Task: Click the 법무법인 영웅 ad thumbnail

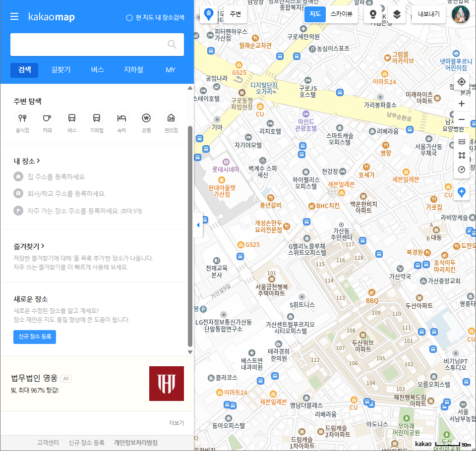Action: point(167,383)
